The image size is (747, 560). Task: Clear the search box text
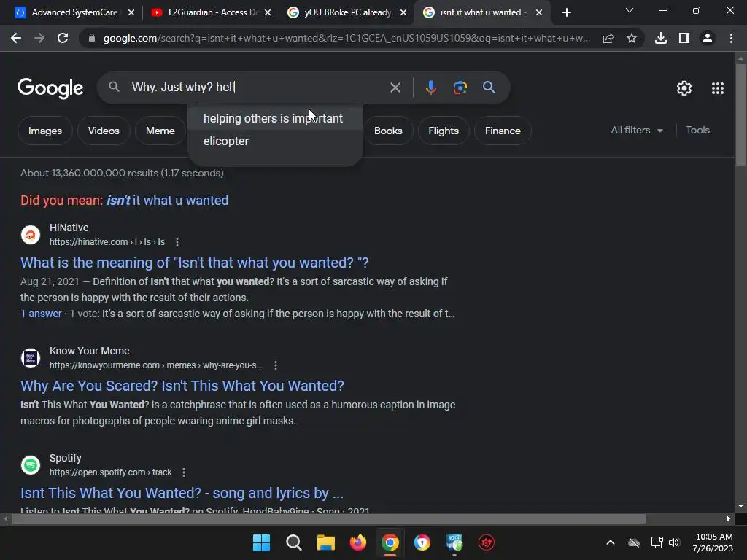click(x=395, y=87)
